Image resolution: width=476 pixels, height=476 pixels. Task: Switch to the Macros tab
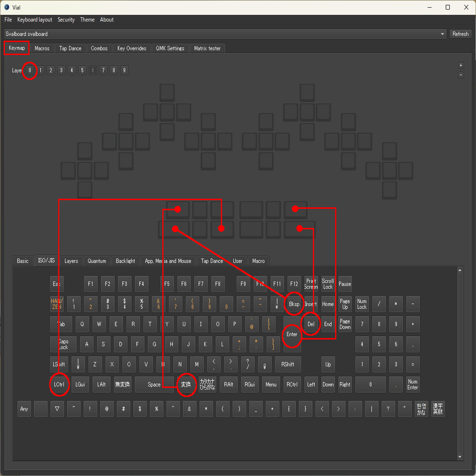(42, 48)
